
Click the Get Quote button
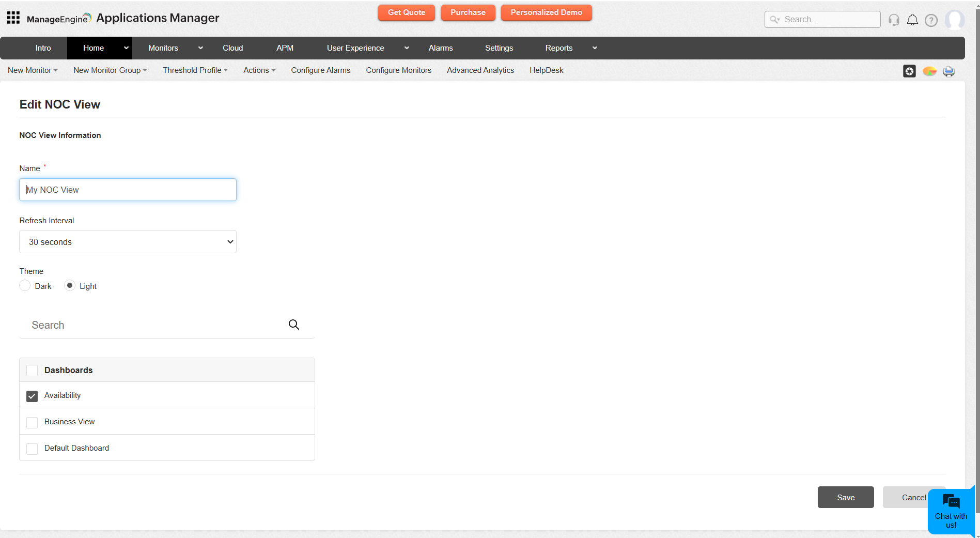[407, 12]
